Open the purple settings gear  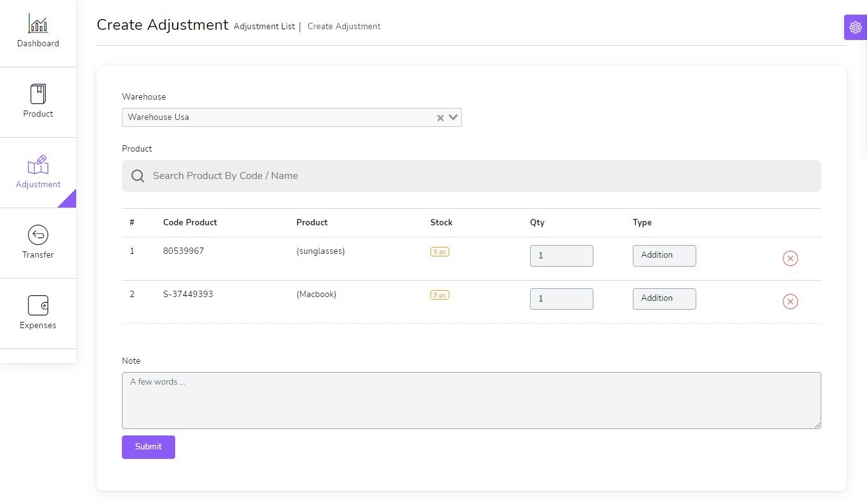855,27
